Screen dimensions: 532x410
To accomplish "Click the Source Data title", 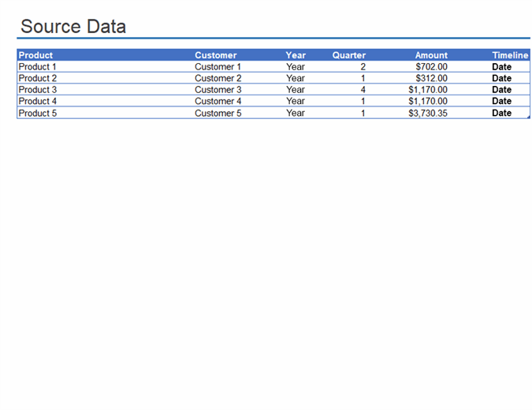I will [x=73, y=27].
